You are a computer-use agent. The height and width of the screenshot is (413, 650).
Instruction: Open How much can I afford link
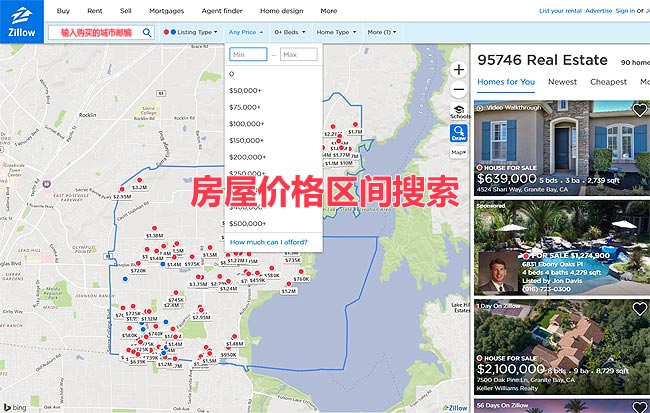[x=269, y=242]
